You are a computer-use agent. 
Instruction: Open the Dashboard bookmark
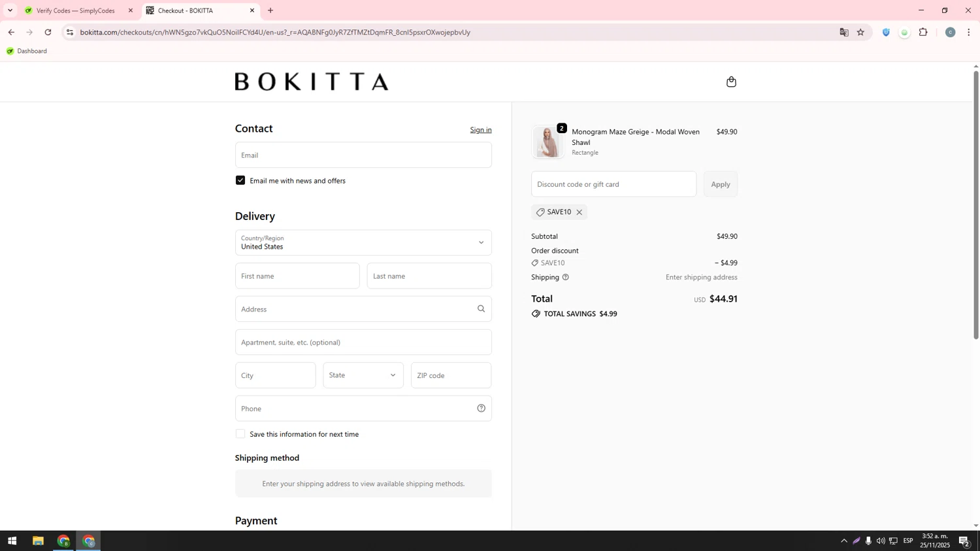[27, 51]
